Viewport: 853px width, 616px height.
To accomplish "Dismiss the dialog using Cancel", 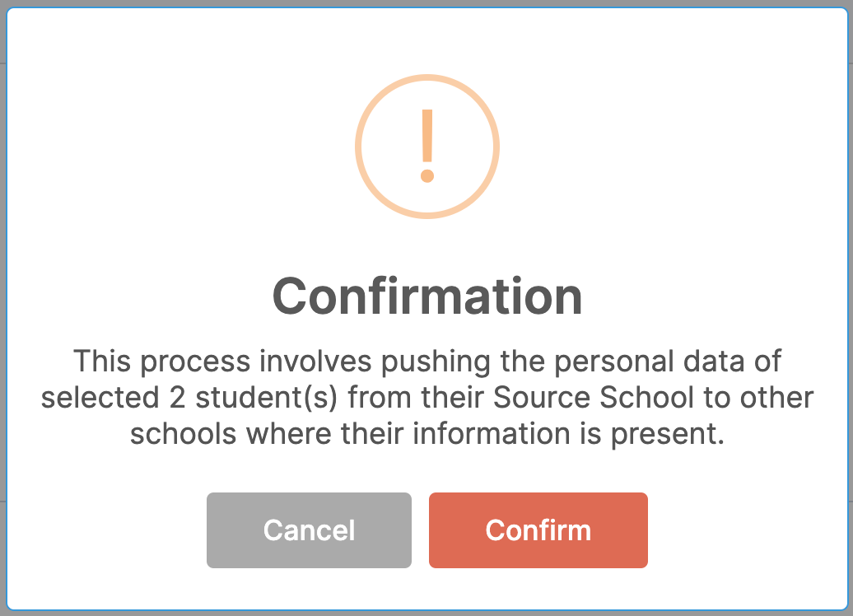I will click(309, 530).
